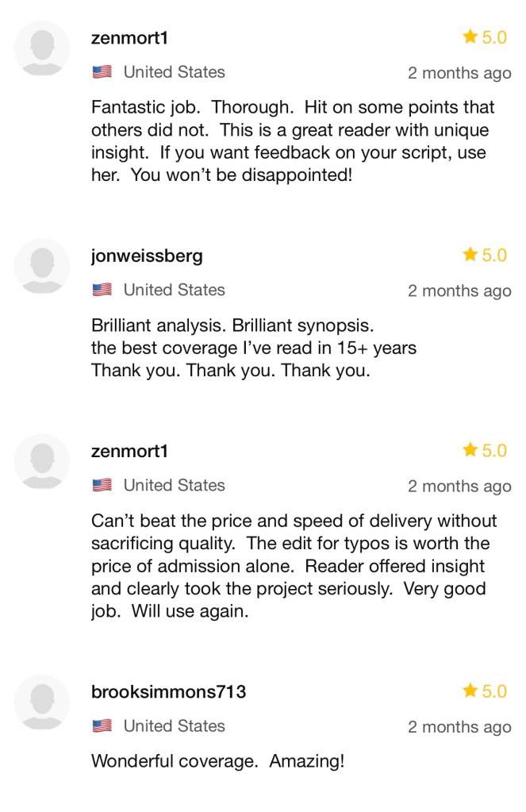Image resolution: width=526 pixels, height=812 pixels.
Task: Click the "Can't beat the price" review paragraph
Action: pos(294,566)
